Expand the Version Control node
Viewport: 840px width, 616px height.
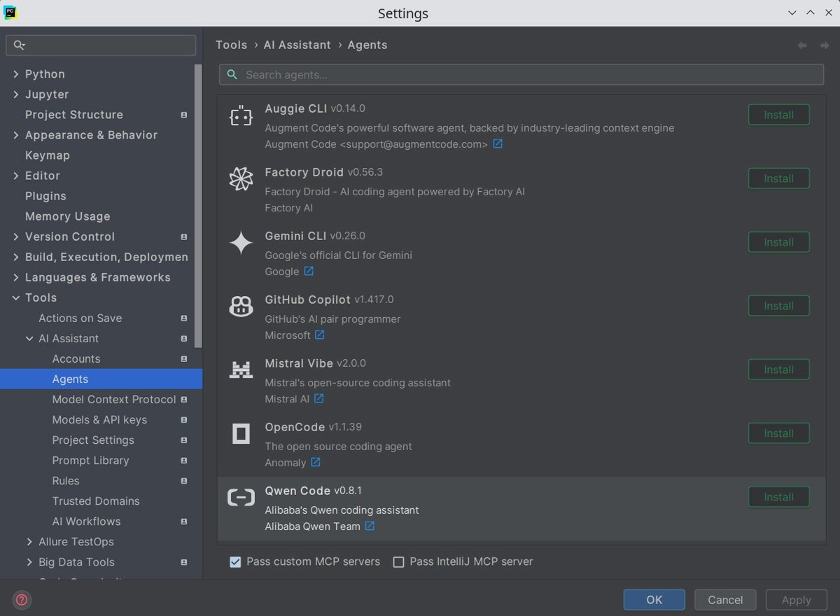[x=15, y=237]
